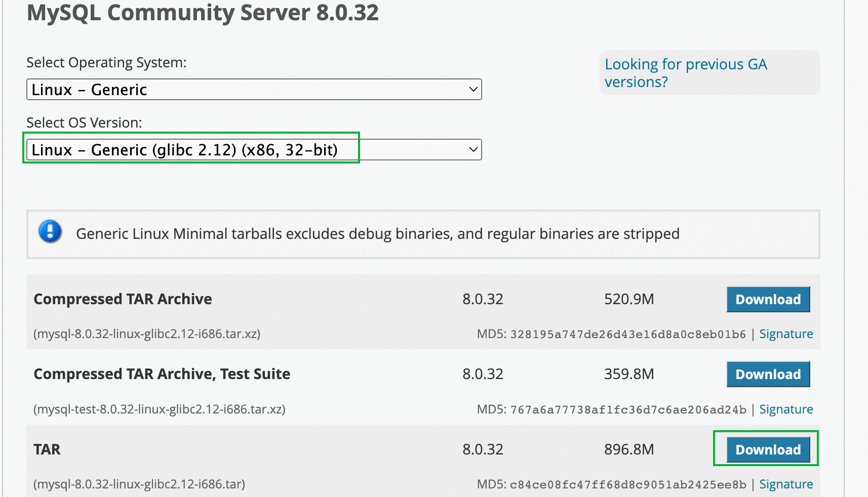Open the Select OS Version dropdown
Image resolution: width=868 pixels, height=497 pixels.
coord(254,150)
